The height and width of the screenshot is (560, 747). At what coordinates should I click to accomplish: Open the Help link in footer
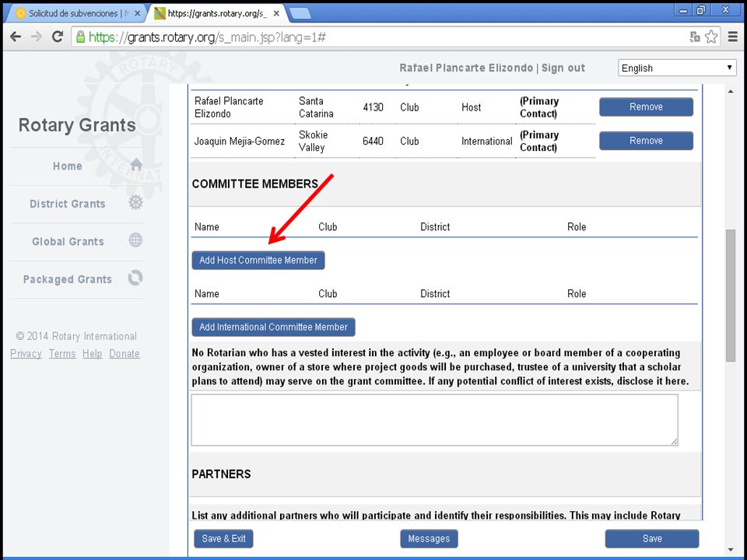[x=92, y=354]
